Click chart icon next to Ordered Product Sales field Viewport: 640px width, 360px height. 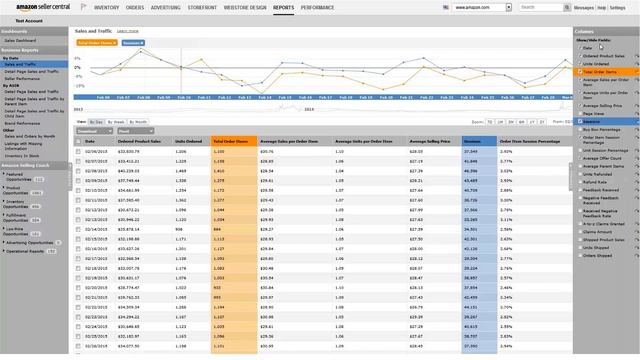(x=637, y=56)
